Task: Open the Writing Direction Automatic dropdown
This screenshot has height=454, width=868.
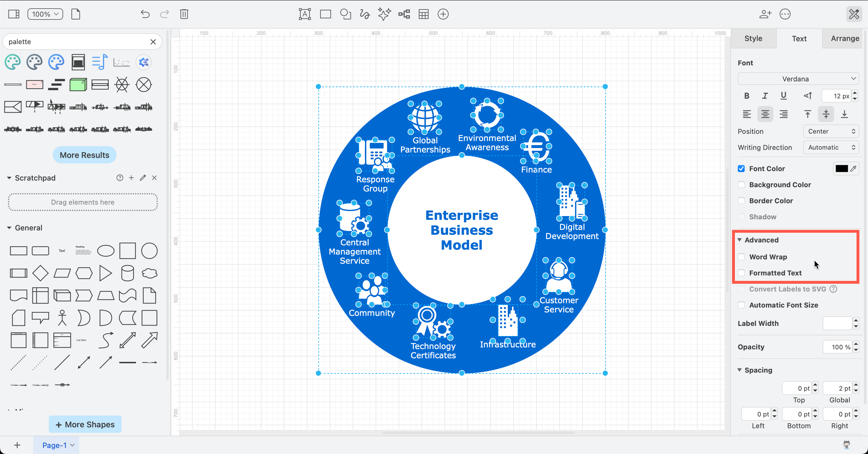Action: 831,148
